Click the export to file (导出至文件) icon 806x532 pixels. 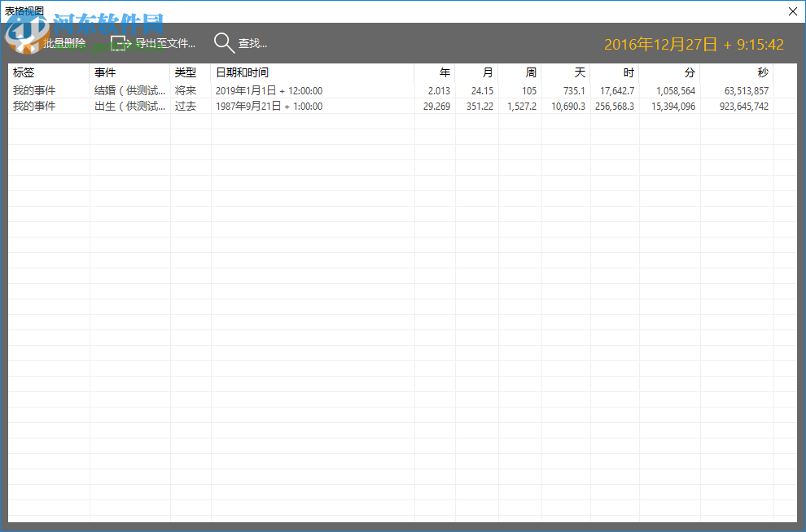(x=120, y=41)
